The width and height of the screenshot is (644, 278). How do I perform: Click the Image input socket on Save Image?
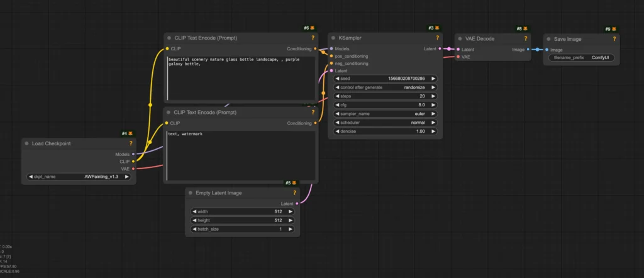point(547,50)
